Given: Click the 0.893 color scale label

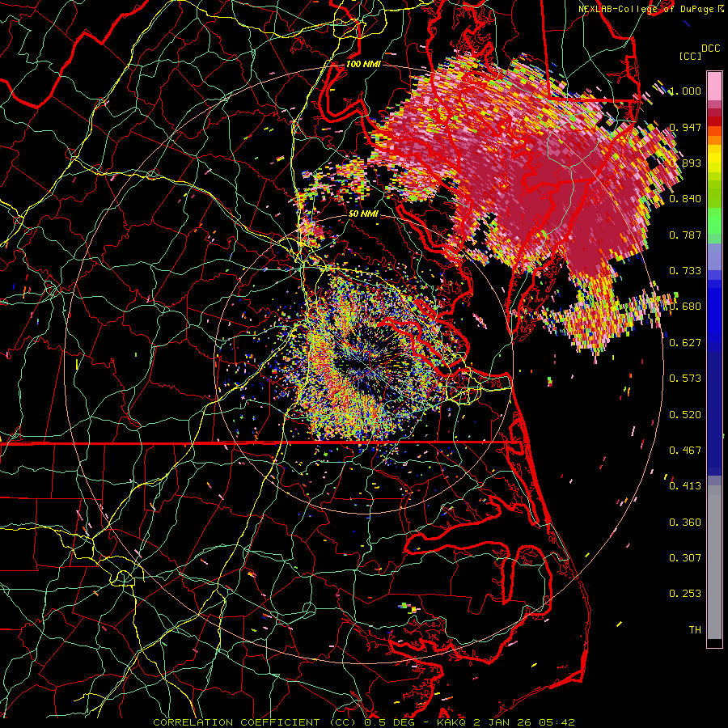Looking at the screenshot, I should [685, 163].
